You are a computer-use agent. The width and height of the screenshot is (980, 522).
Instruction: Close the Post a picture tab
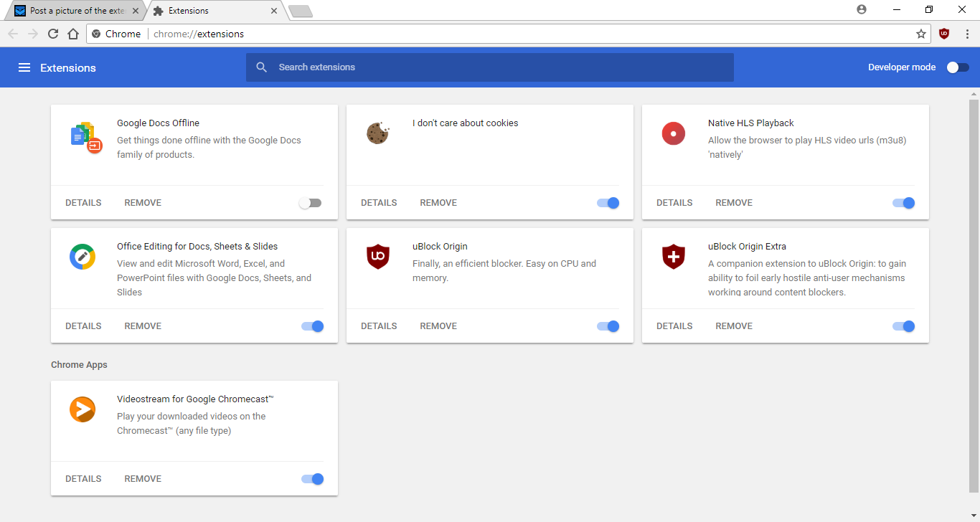(x=136, y=11)
